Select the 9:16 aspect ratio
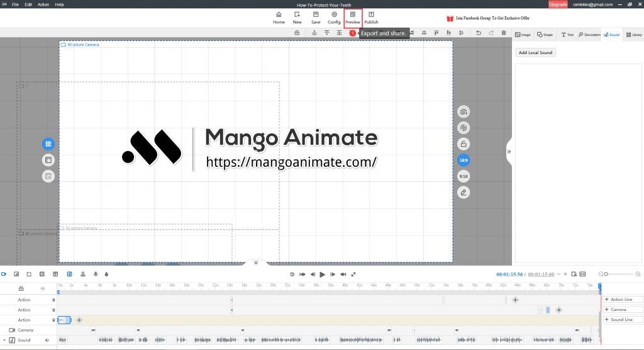The height and width of the screenshot is (350, 644). [x=464, y=176]
